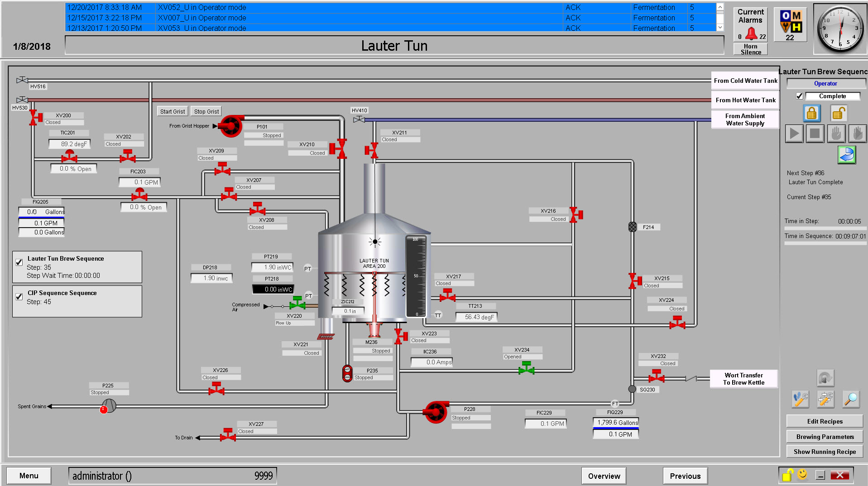Click Show Running Recipe
Viewport: 868px width, 486px height.
(825, 452)
